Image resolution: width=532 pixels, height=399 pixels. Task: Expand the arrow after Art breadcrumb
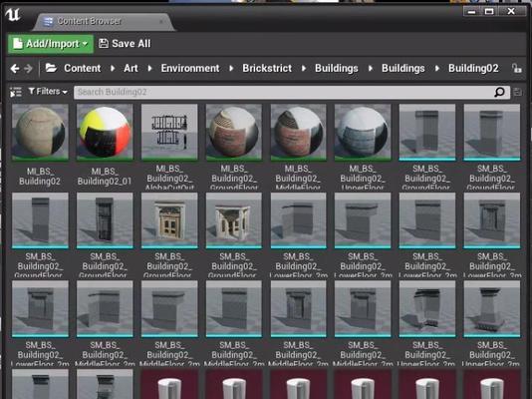tap(149, 68)
